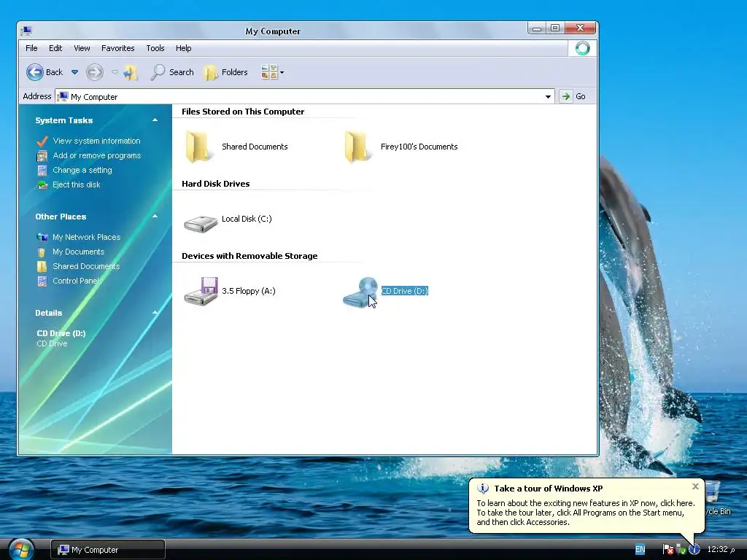
Task: Click the My Computer title bar icon
Action: (26, 31)
